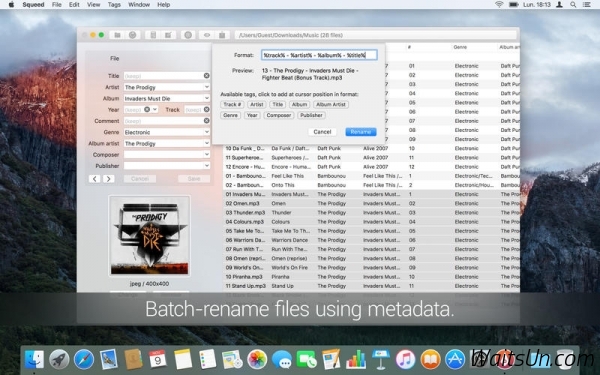
Task: Open the Squeed application menu
Action: point(33,5)
